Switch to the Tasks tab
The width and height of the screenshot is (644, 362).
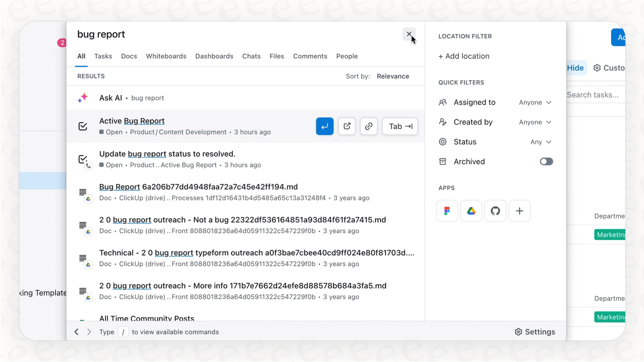pos(103,56)
